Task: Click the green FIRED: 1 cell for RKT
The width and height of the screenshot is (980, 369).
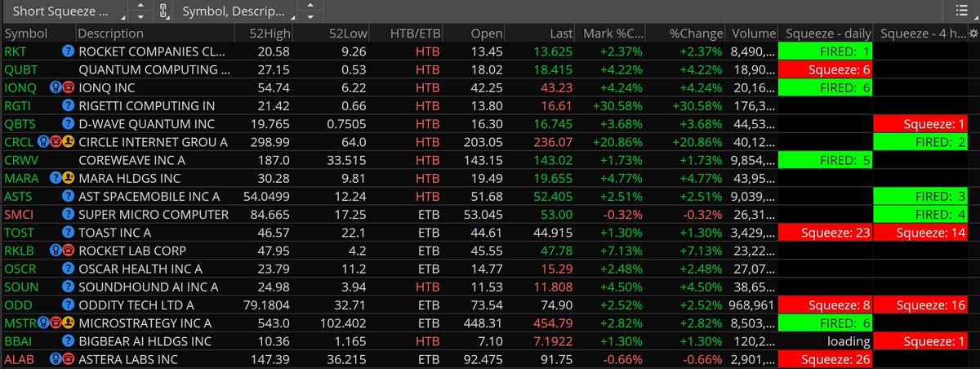Action: [x=826, y=51]
